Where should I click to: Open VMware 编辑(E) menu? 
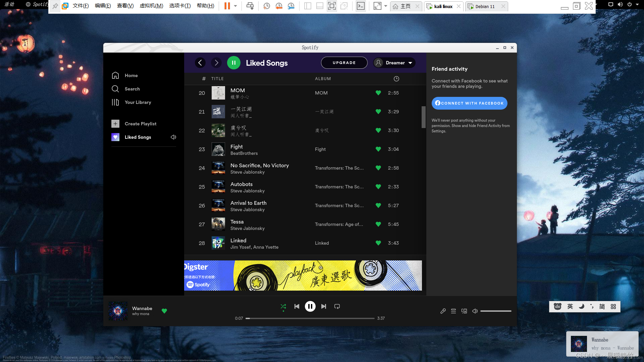103,6
